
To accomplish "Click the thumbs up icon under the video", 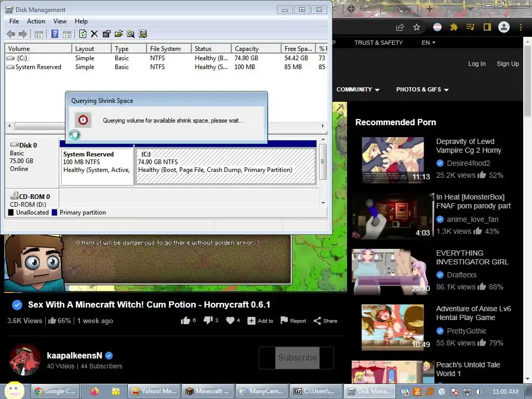I will pyautogui.click(x=185, y=321).
